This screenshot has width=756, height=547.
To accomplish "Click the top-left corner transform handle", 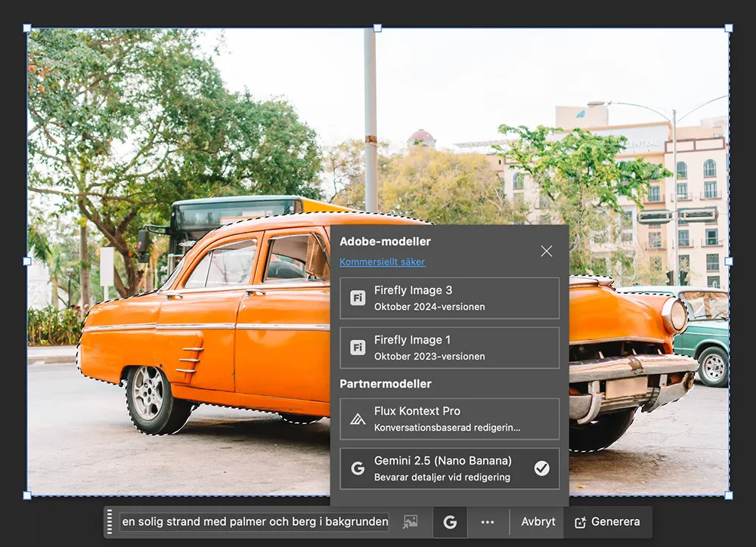I will (27, 28).
